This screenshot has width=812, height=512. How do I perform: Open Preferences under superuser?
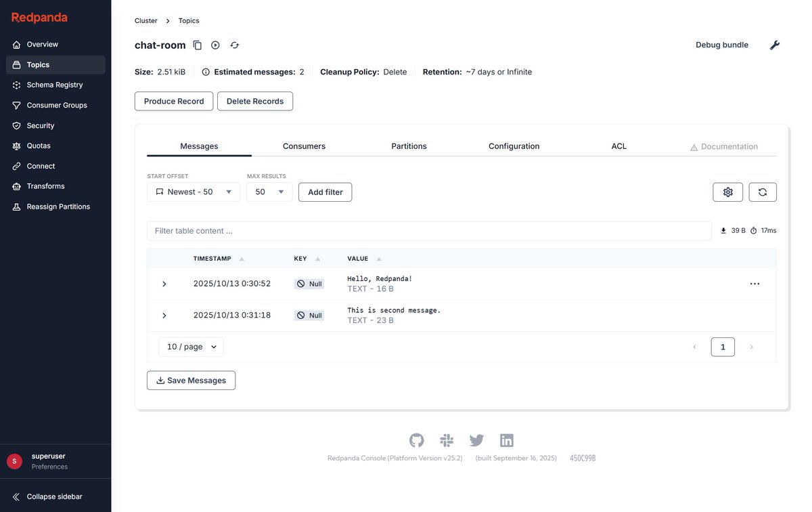tap(49, 467)
